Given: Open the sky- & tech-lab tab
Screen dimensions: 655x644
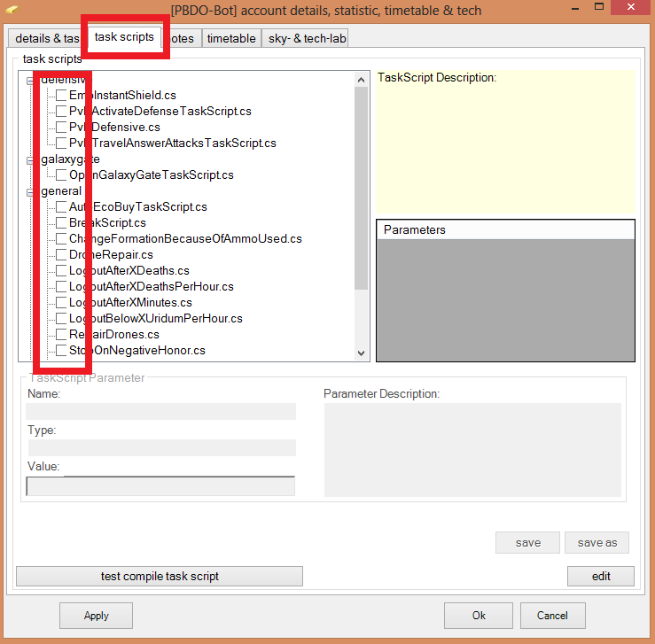Looking at the screenshot, I should pyautogui.click(x=307, y=38).
